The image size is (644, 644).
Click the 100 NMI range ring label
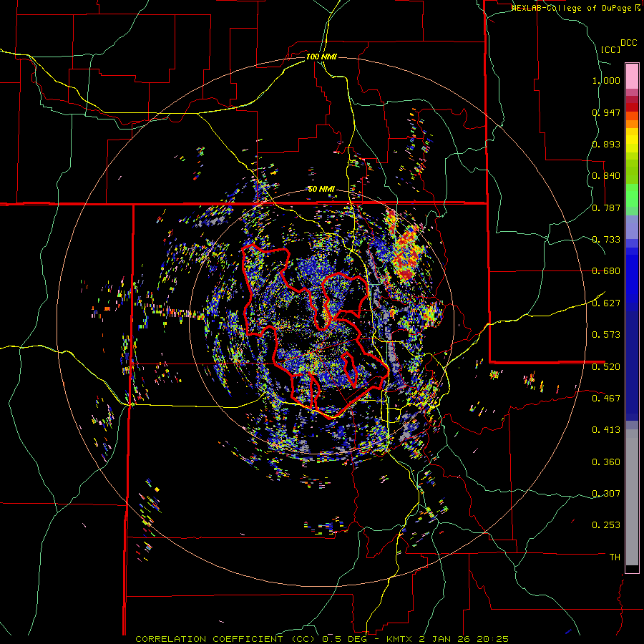tap(321, 57)
